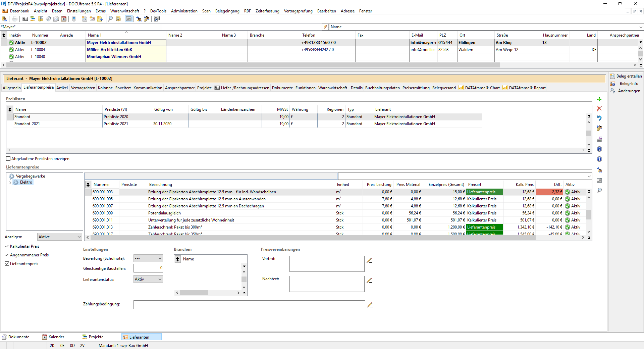Create new email via envelope toolbar icon
The image size is (644, 349).
coord(92,19)
